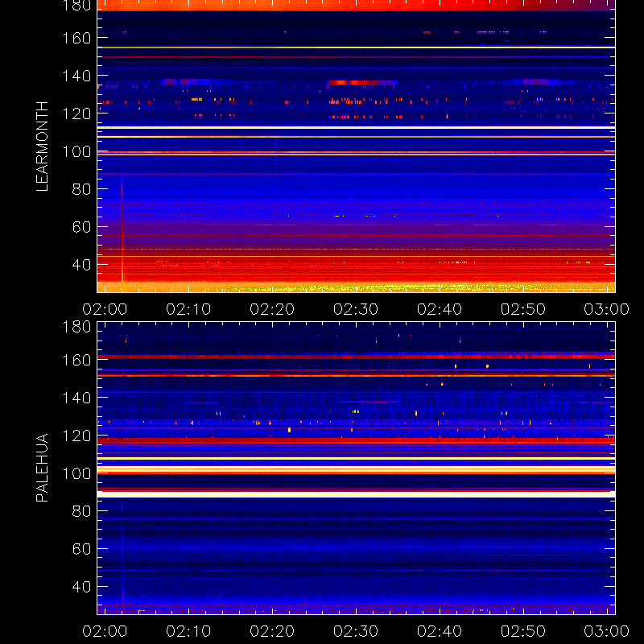This screenshot has width=644, height=644.
Task: Select the 140 frequency label on Learmonth plot
Action: tap(76, 76)
